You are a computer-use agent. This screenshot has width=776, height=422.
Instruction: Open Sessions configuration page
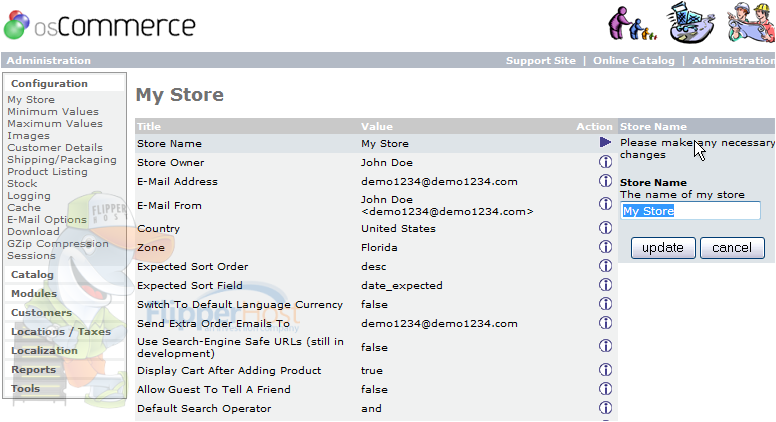31,255
